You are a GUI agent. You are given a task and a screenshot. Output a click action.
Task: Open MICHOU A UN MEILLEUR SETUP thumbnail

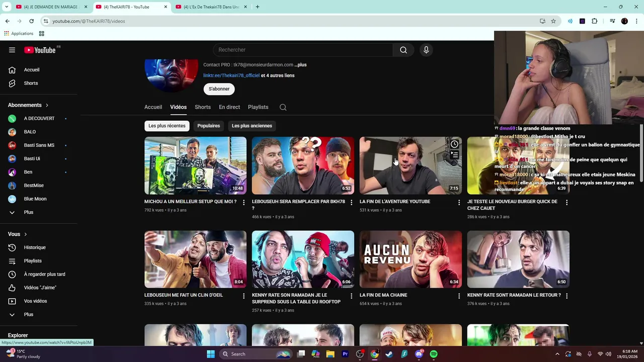click(x=195, y=166)
